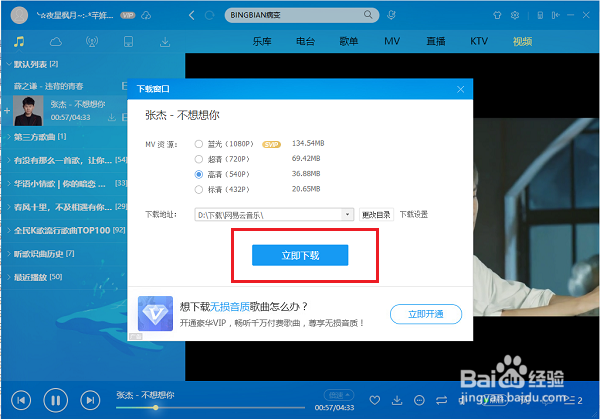The image size is (600, 419).
Task: Skip to previous track
Action: tap(21, 400)
